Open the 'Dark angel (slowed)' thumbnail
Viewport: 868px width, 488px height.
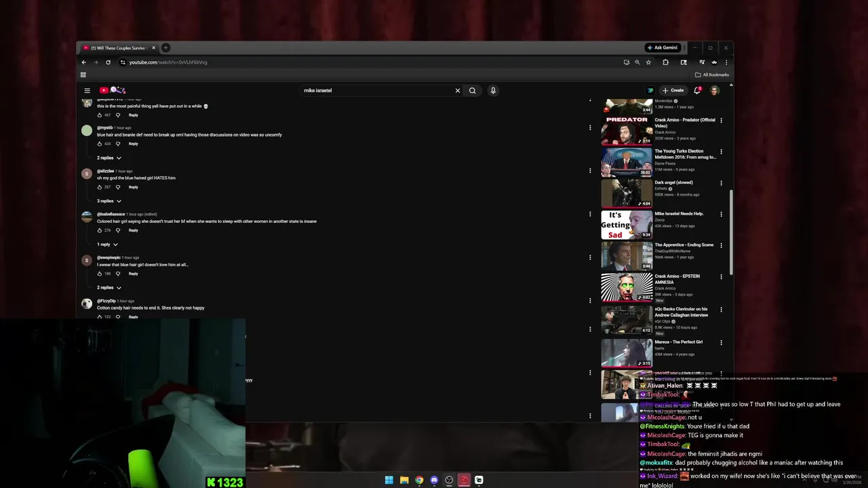627,193
